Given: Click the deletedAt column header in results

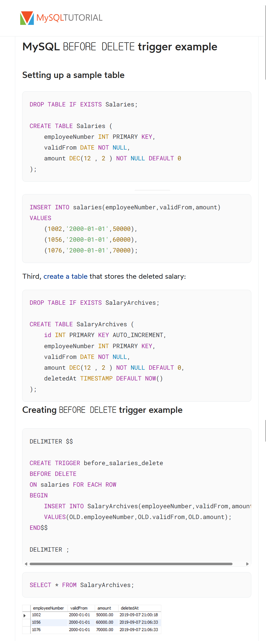Looking at the screenshot, I should pos(130,608).
